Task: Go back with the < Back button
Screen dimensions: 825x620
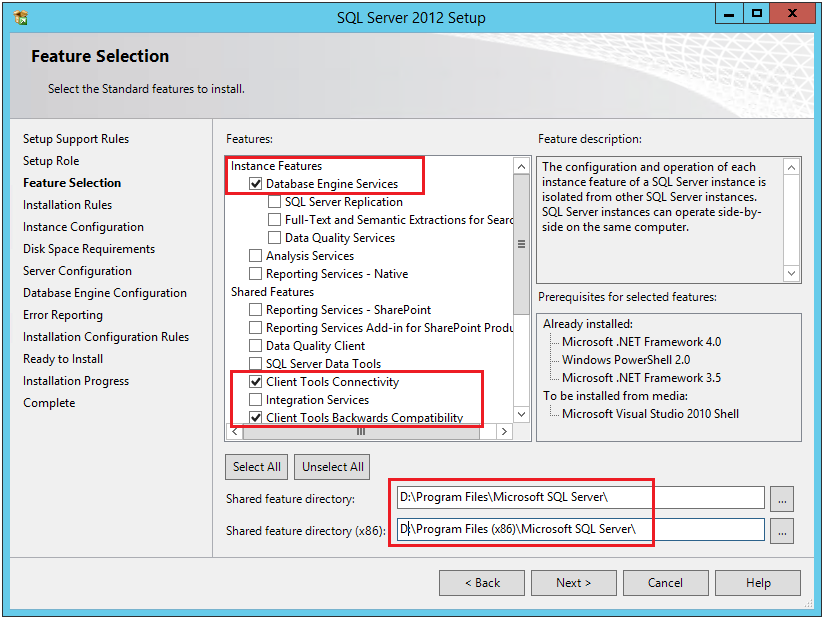Action: pos(482,583)
